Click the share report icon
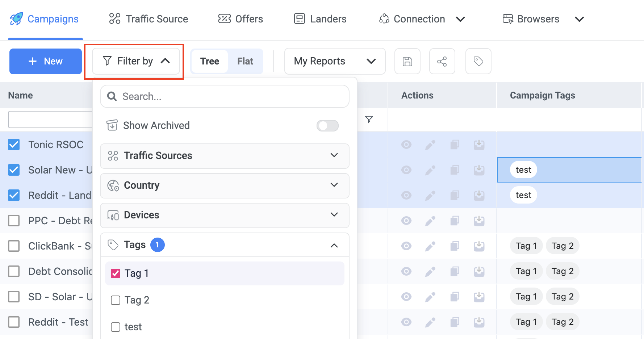This screenshot has width=644, height=339. [442, 61]
